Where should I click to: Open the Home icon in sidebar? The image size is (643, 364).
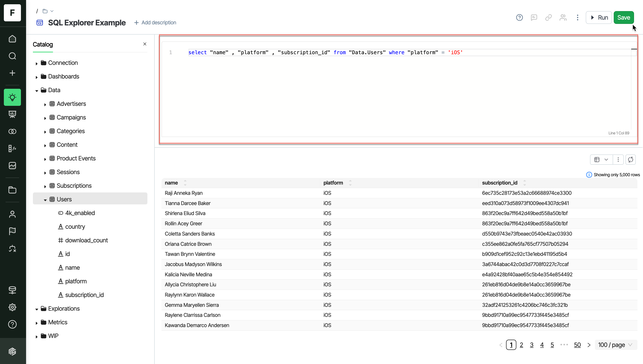click(x=12, y=39)
